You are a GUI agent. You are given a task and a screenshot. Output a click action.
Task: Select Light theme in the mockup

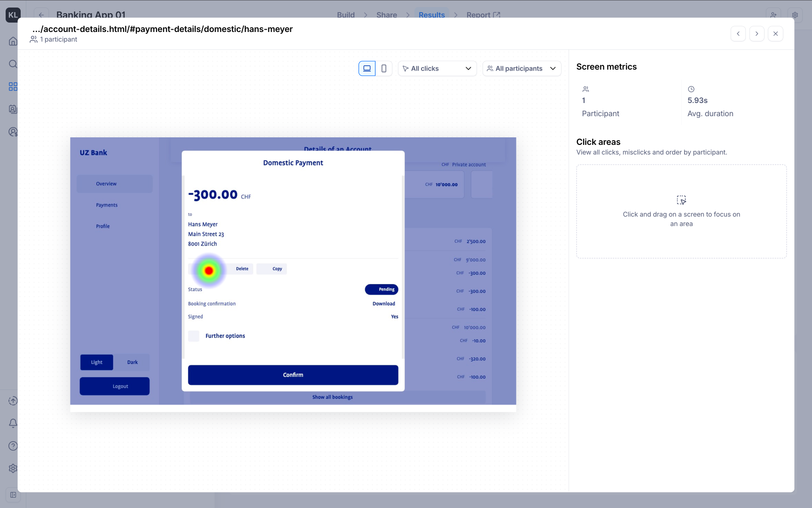point(96,362)
